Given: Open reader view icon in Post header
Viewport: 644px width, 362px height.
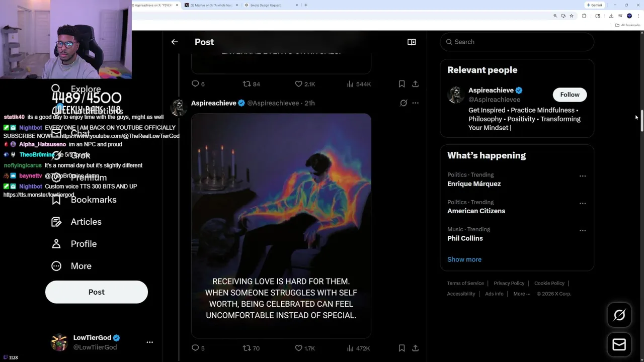Looking at the screenshot, I should click(412, 42).
